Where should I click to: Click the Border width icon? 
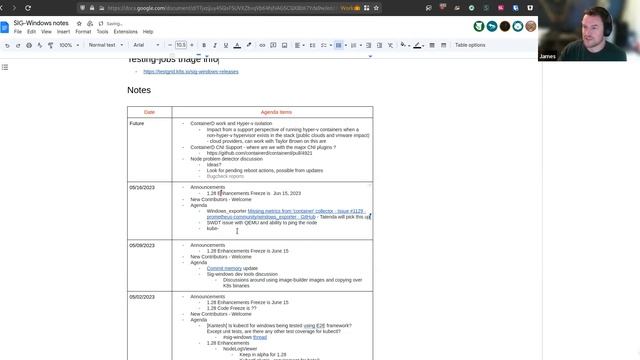(432, 45)
